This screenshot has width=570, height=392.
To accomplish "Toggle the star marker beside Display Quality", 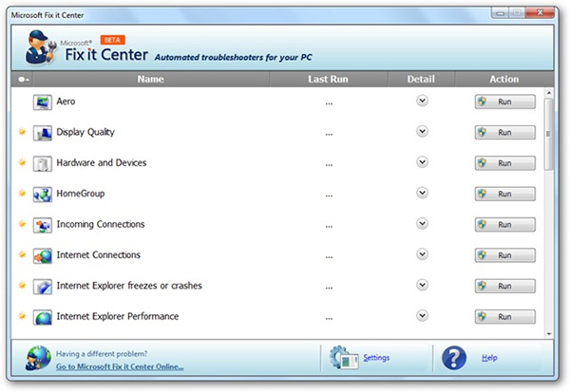I will [22, 132].
